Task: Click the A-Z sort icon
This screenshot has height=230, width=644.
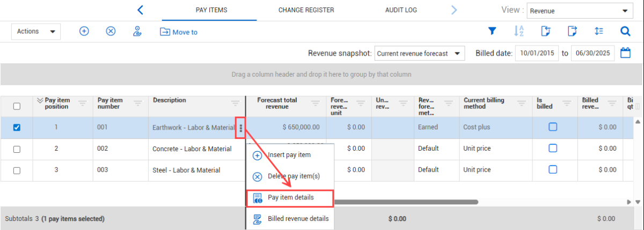Action: [518, 32]
